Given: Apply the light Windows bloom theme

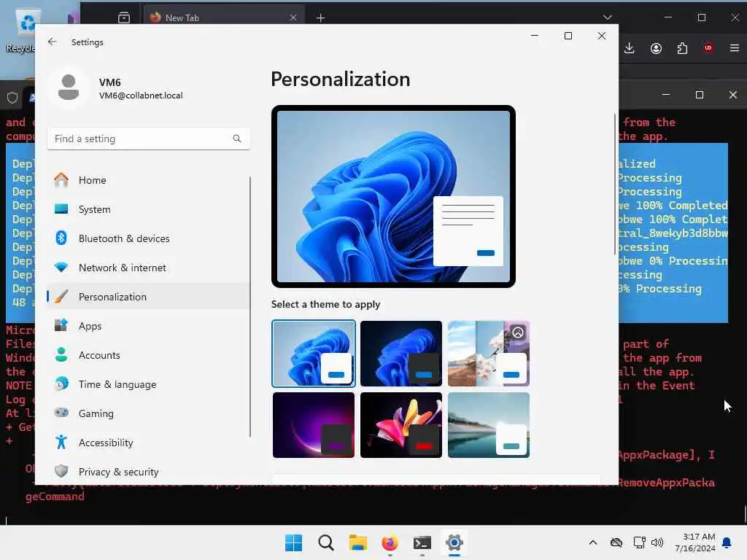Looking at the screenshot, I should click(x=314, y=354).
